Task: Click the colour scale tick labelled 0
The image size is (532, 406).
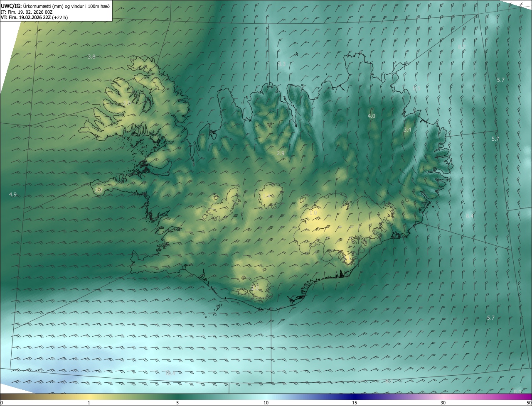Action: (x=2, y=403)
